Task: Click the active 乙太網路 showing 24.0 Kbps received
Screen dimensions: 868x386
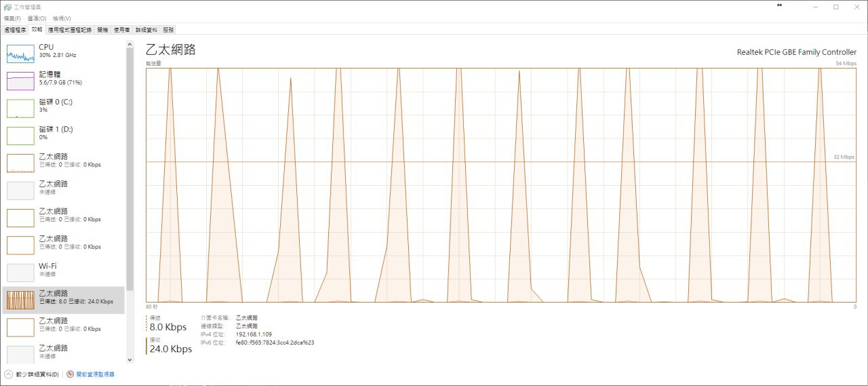Action: [x=63, y=300]
